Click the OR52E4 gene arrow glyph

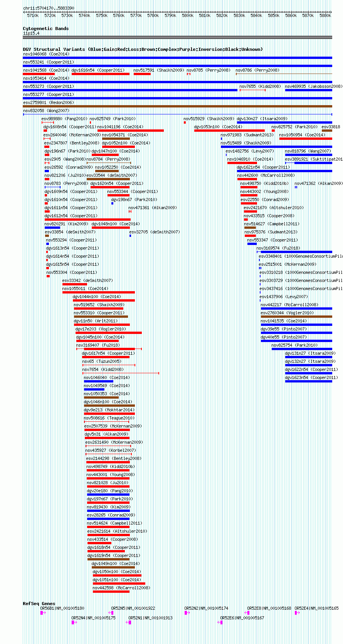tap(297, 612)
